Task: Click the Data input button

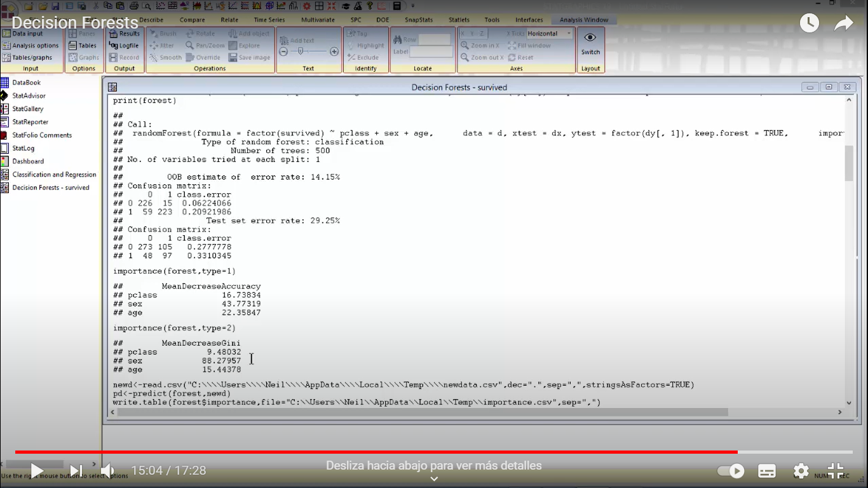Action: pos(27,34)
